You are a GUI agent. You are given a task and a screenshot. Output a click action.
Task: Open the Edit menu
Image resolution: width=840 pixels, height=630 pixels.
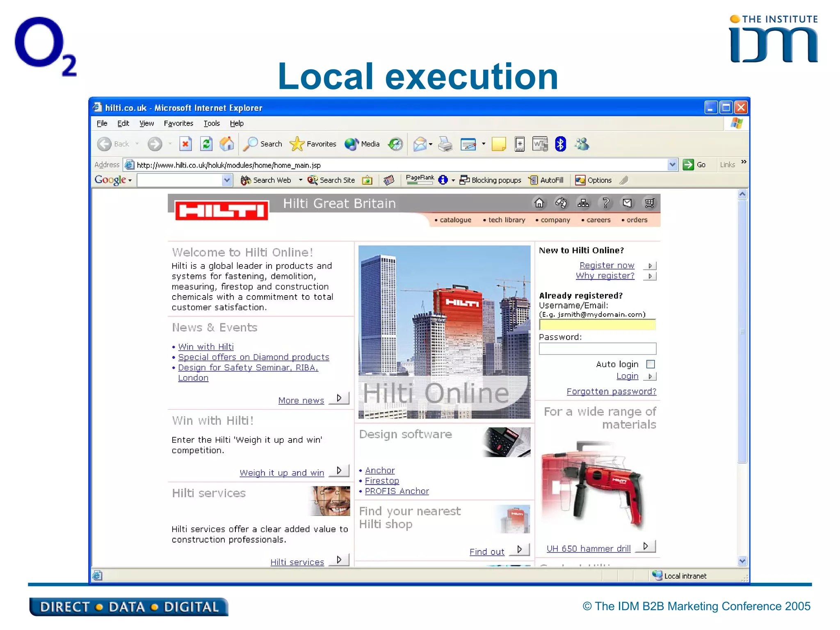pyautogui.click(x=123, y=123)
